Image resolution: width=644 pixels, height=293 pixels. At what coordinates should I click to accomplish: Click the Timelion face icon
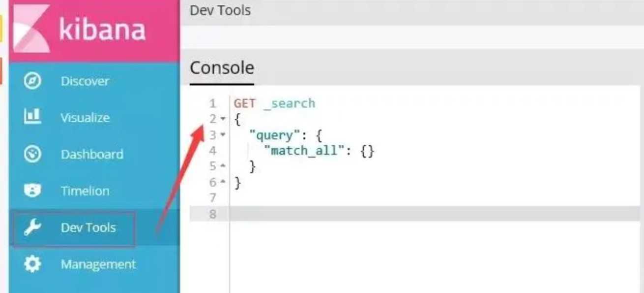tap(32, 191)
